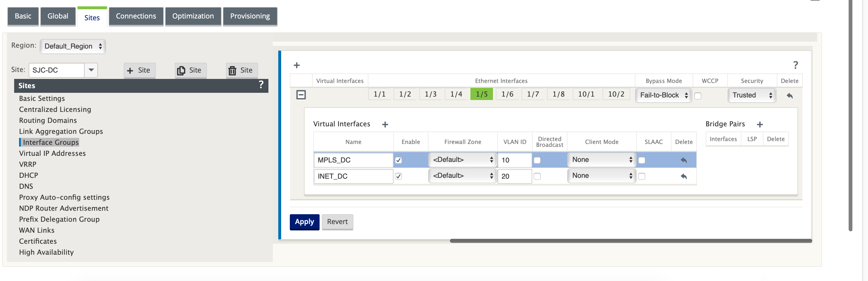
Task: Open the Region Default_Region dropdown
Action: click(x=73, y=46)
